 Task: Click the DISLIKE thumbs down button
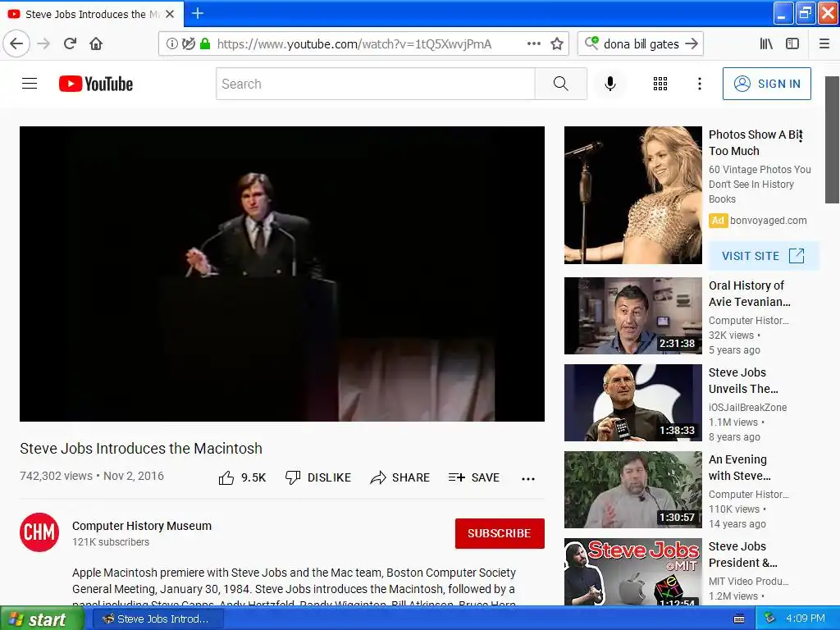pos(318,477)
